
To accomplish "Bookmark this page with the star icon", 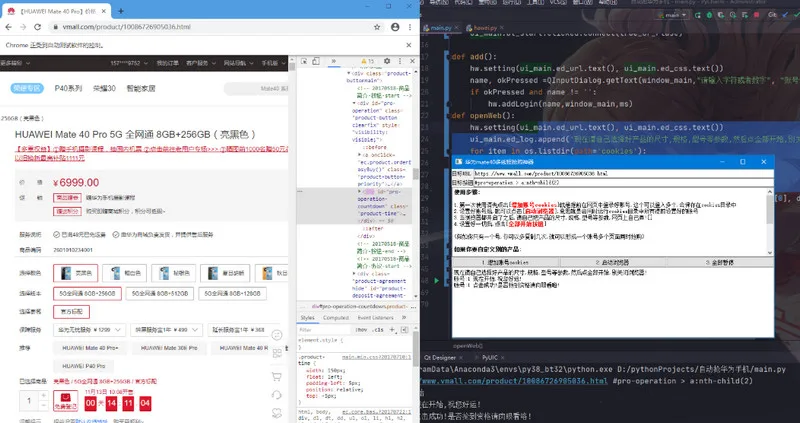I will (x=377, y=27).
